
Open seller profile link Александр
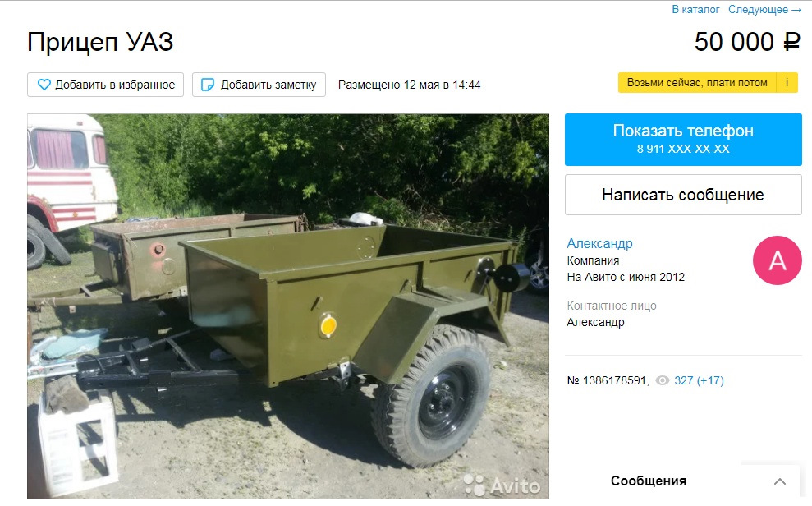599,243
